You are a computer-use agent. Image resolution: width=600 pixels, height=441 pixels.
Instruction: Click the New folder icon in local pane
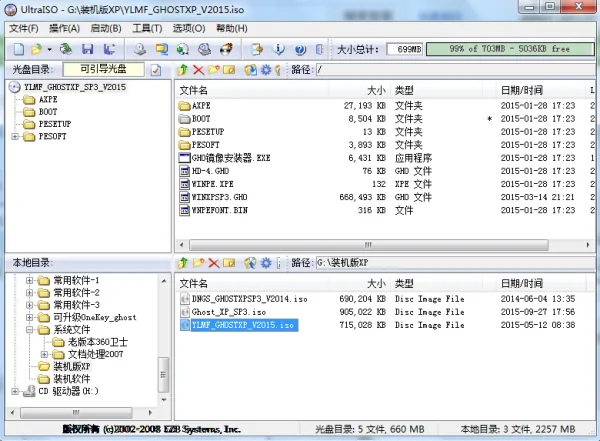198,263
